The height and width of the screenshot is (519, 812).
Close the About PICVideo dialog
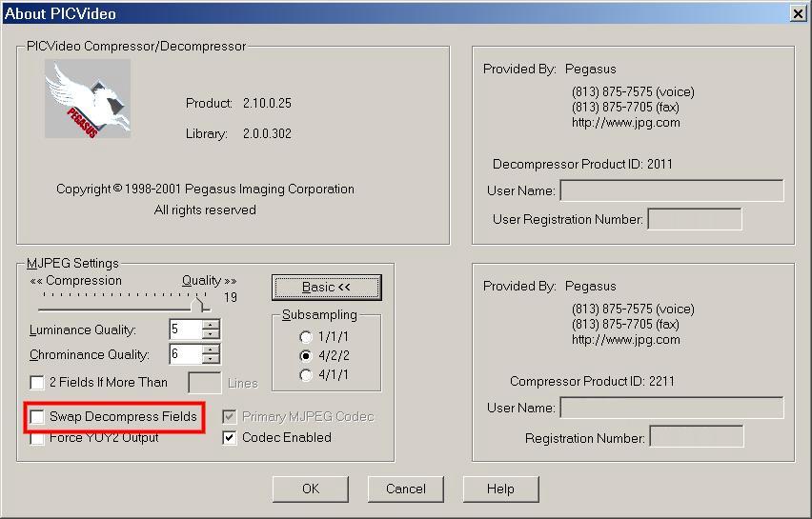pyautogui.click(x=798, y=13)
